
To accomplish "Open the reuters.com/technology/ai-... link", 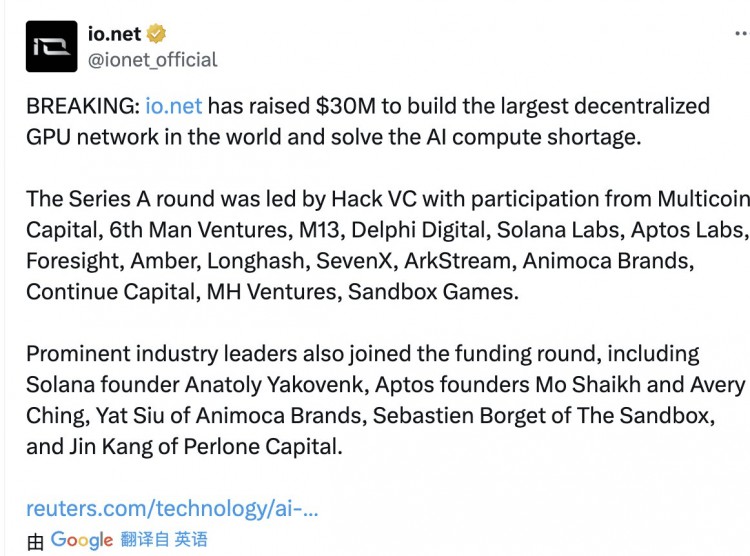I will point(172,508).
